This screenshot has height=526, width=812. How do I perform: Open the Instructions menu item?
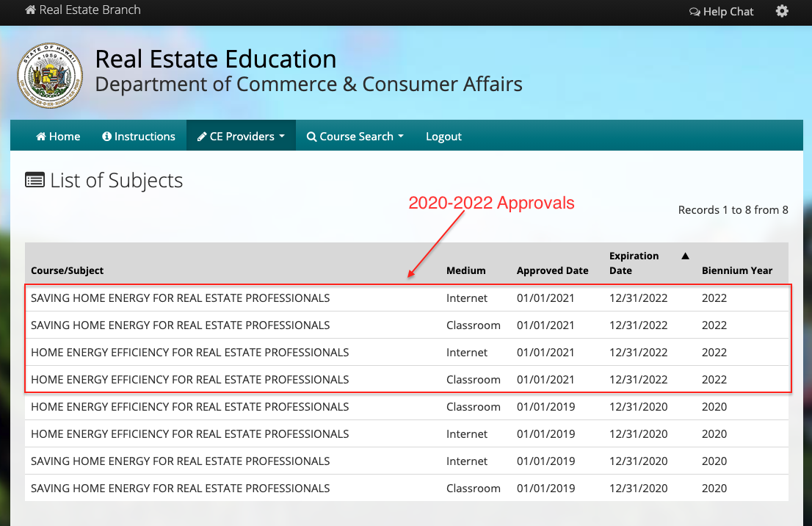[139, 136]
